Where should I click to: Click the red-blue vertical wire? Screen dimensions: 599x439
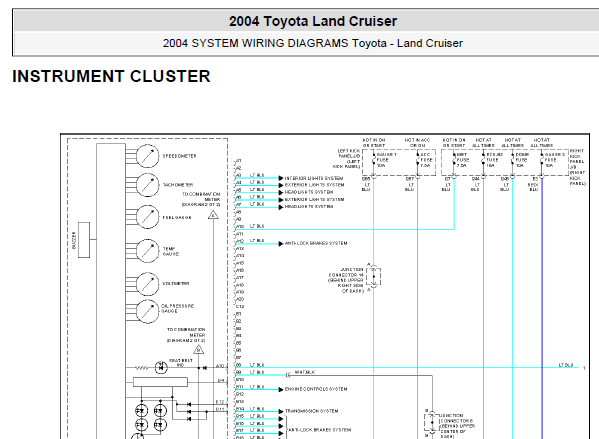click(x=542, y=309)
